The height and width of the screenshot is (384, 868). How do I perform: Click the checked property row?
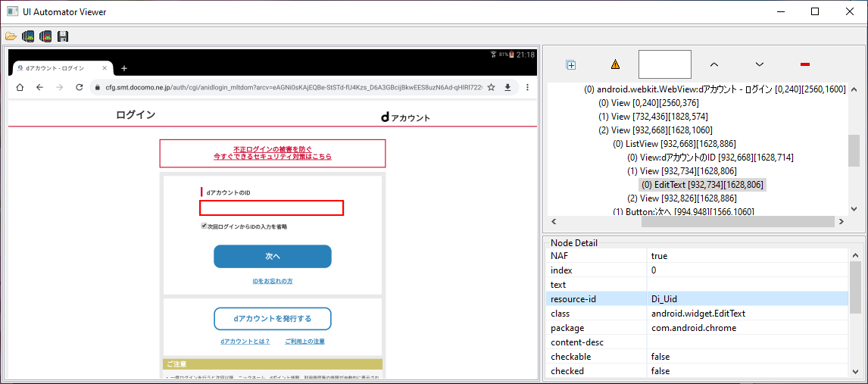(698, 370)
